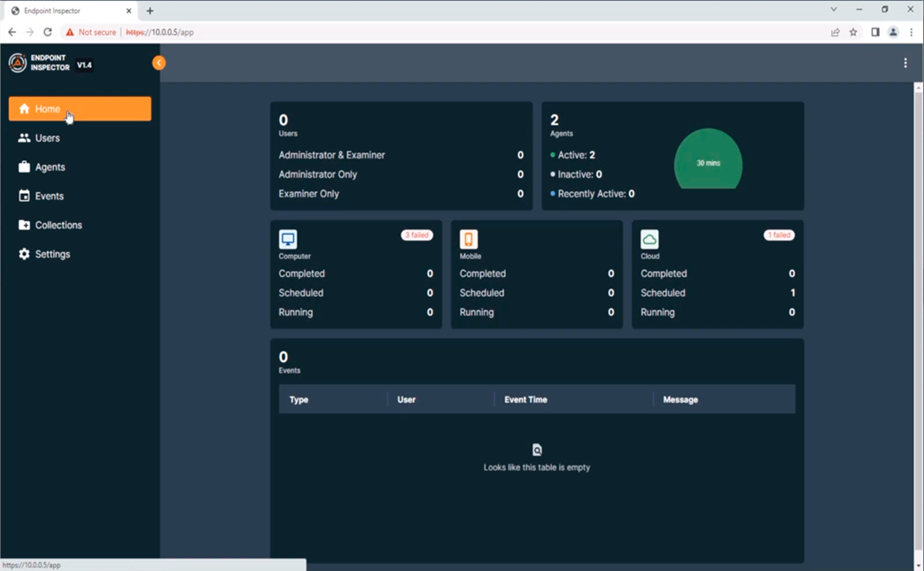
Task: Open the browser's three-dot menu
Action: (x=912, y=32)
